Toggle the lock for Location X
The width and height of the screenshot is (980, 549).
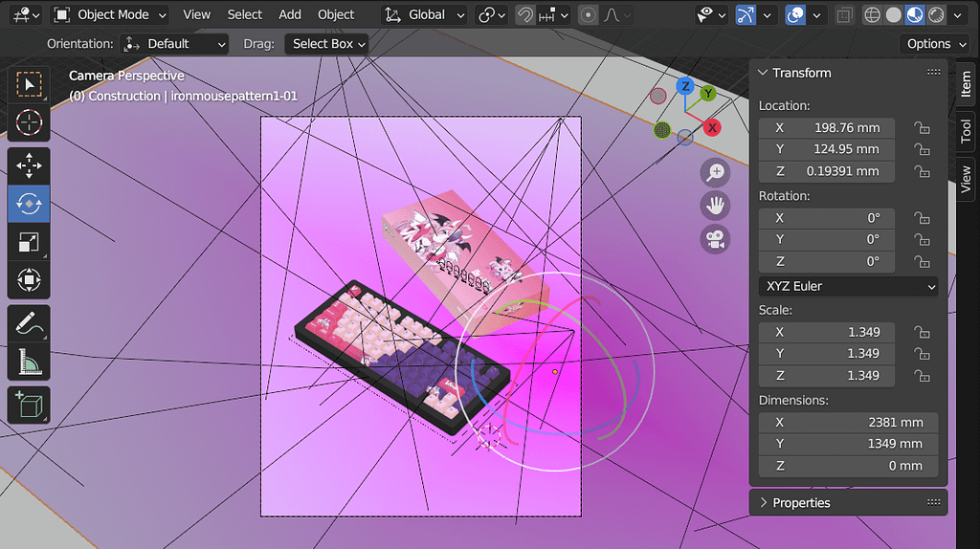click(x=922, y=127)
